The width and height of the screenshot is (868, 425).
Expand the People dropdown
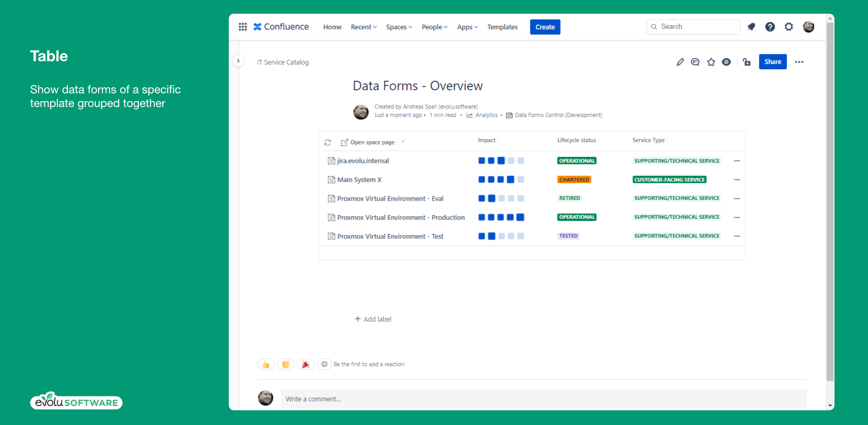pyautogui.click(x=434, y=27)
